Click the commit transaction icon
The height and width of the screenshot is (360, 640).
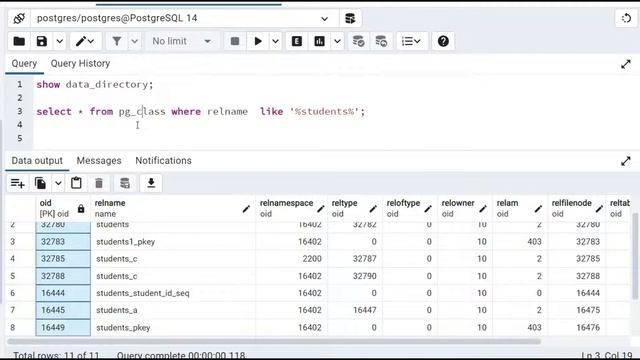[358, 41]
